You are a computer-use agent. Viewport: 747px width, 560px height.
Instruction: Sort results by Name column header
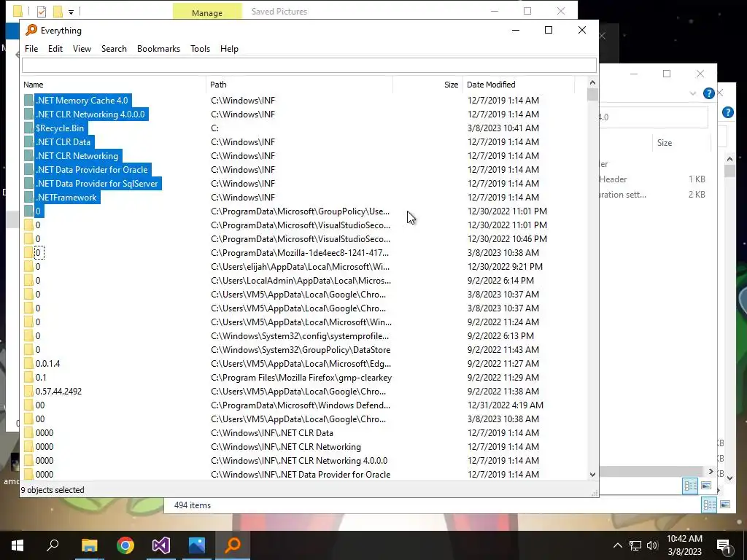pos(114,85)
